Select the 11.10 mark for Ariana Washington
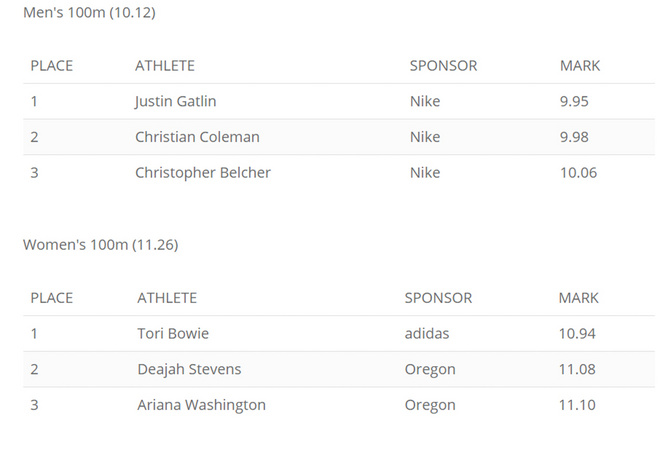 (x=577, y=405)
